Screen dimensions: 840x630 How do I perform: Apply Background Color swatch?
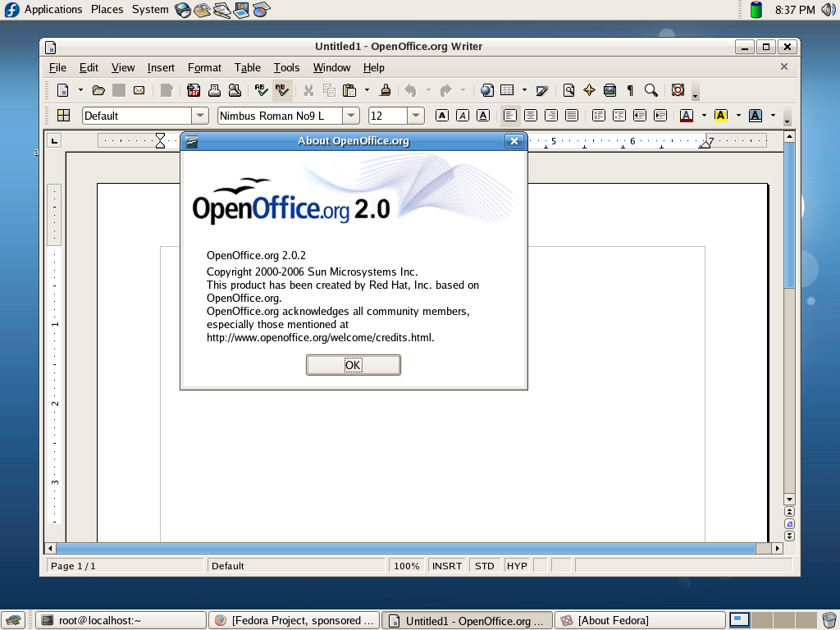coord(756,115)
